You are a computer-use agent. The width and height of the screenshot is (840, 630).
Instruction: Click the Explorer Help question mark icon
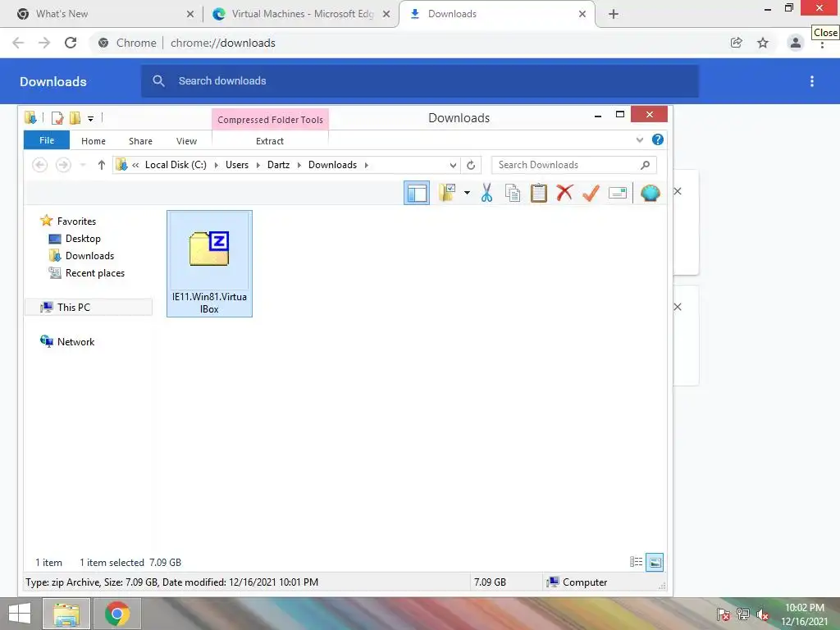[658, 139]
